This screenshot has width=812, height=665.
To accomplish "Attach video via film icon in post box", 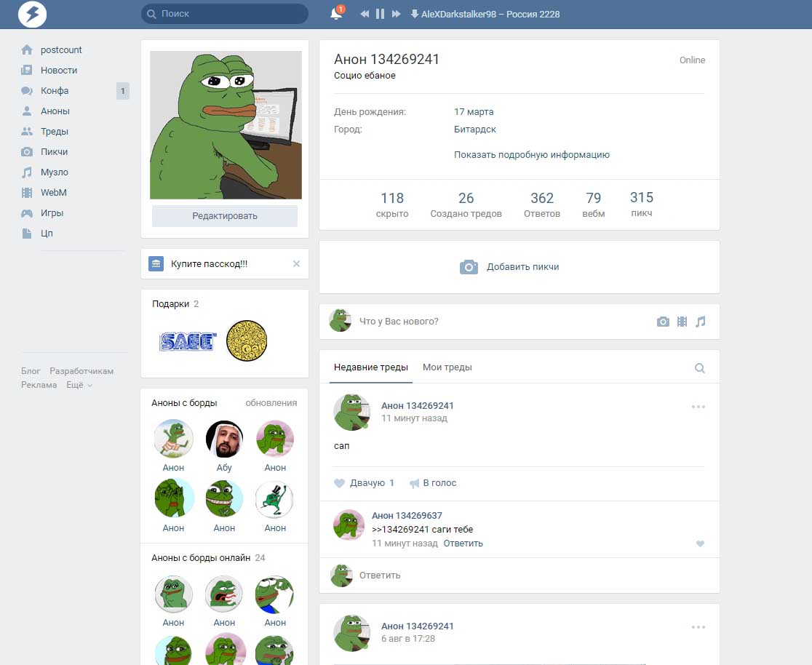I will (682, 322).
